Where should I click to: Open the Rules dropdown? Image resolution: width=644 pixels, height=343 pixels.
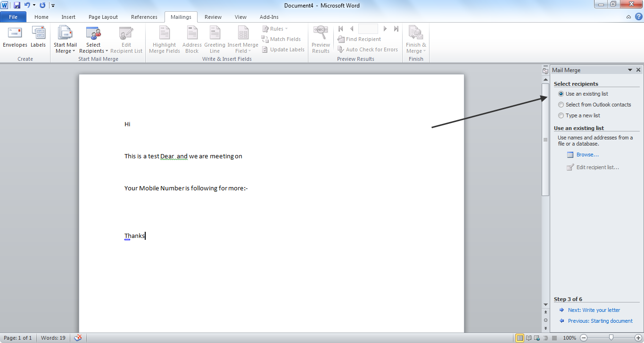pos(275,29)
